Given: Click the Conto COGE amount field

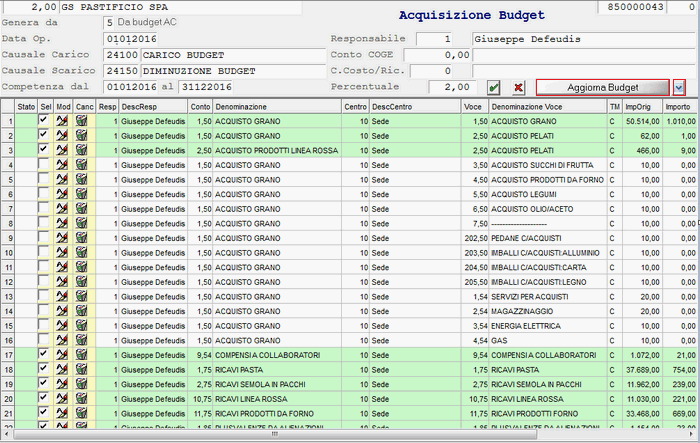Looking at the screenshot, I should tap(437, 55).
